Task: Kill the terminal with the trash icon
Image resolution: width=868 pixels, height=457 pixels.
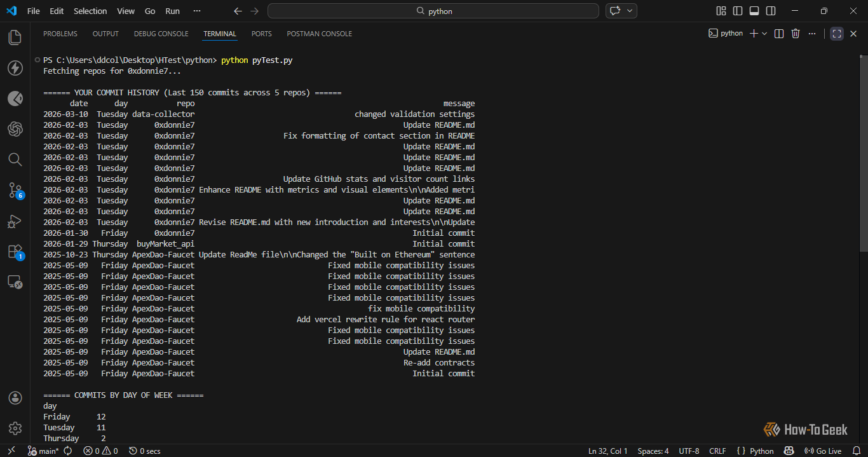Action: click(x=796, y=34)
